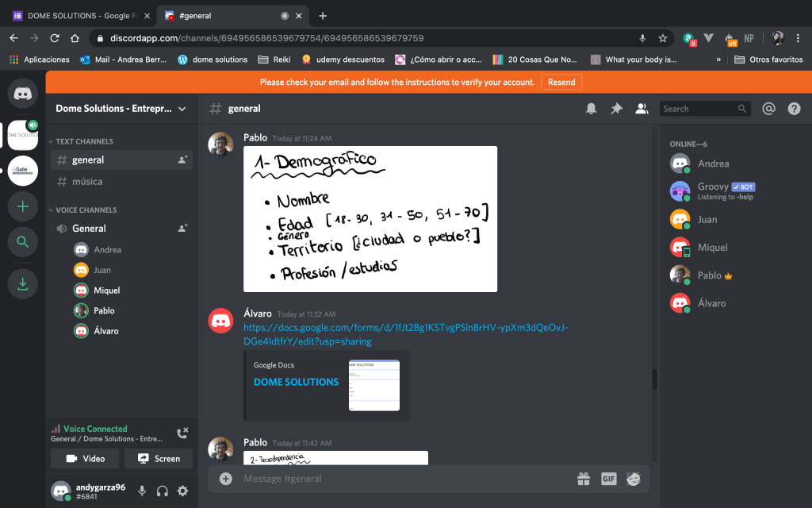Open pinned messages icon
Image resolution: width=812 pixels, height=508 pixels.
point(616,109)
